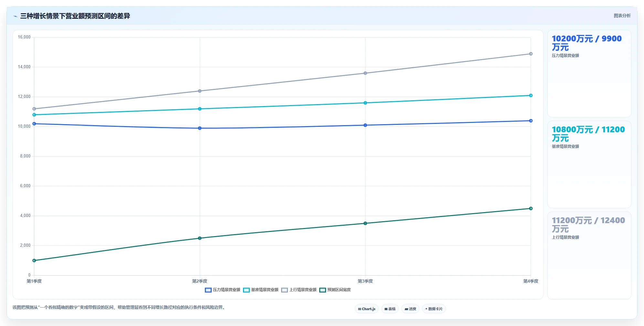Open the 上行情景营业额 stat card
The height and width of the screenshot is (326, 644).
coord(589,255)
